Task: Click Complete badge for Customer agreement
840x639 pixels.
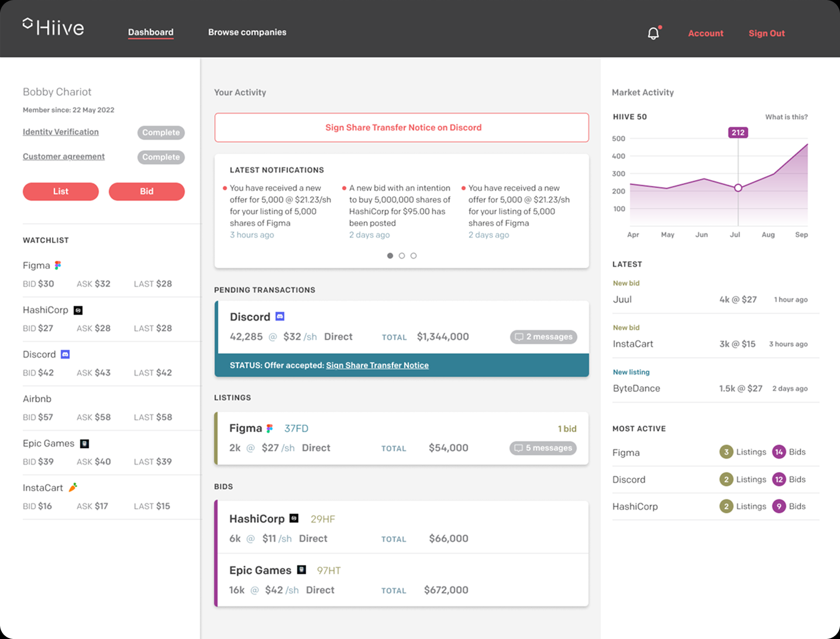Action: [161, 157]
